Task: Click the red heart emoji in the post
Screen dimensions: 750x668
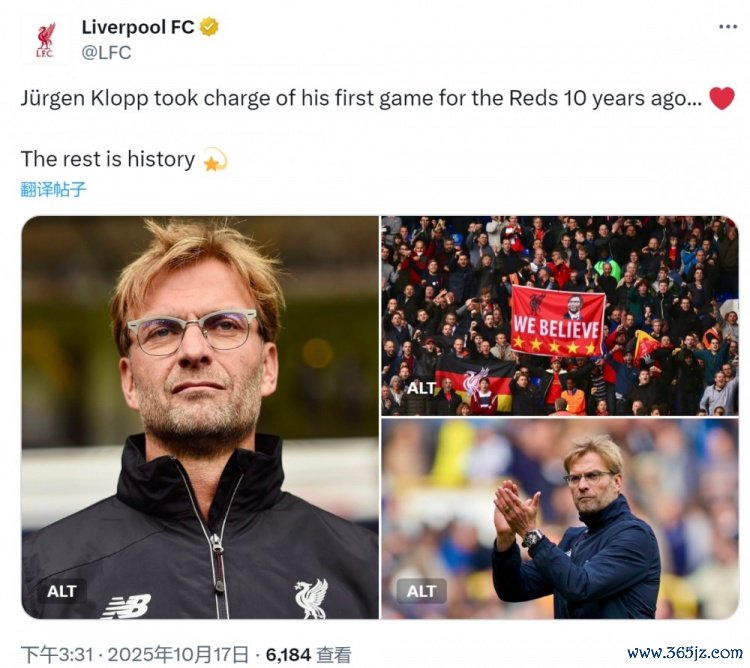Action: pos(721,99)
